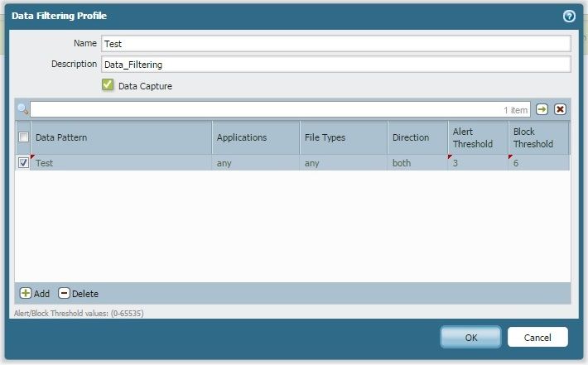The width and height of the screenshot is (588, 365).
Task: Click the File Types column header
Action: 343,137
